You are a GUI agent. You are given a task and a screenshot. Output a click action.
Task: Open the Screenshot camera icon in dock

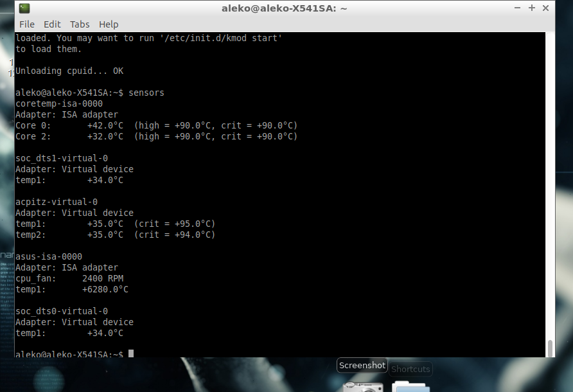pos(362,386)
